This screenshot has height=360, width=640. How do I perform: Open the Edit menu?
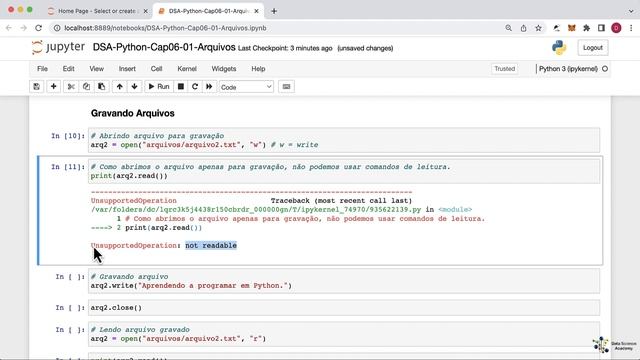click(69, 69)
